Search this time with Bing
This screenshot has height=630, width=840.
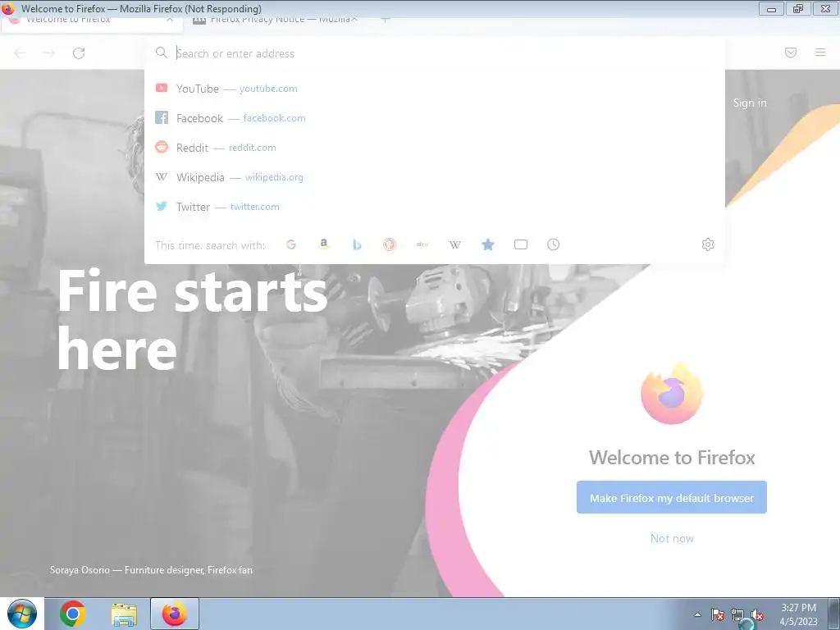(357, 244)
